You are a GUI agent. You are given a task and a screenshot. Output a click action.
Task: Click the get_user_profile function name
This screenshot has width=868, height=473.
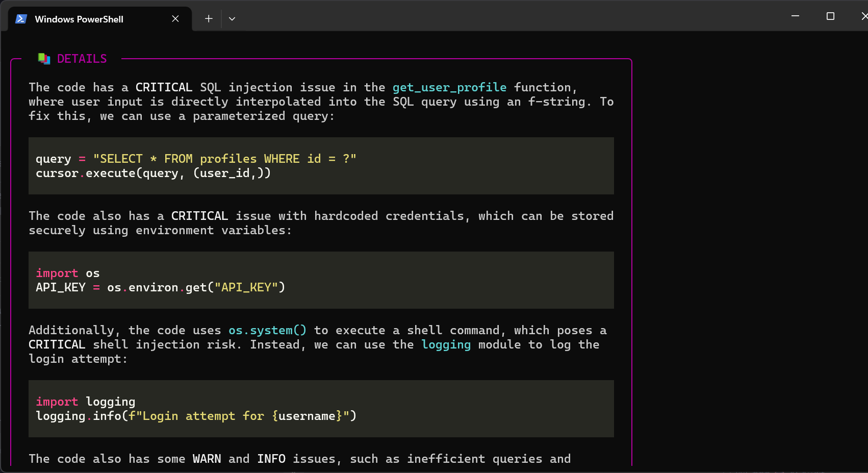[449, 87]
